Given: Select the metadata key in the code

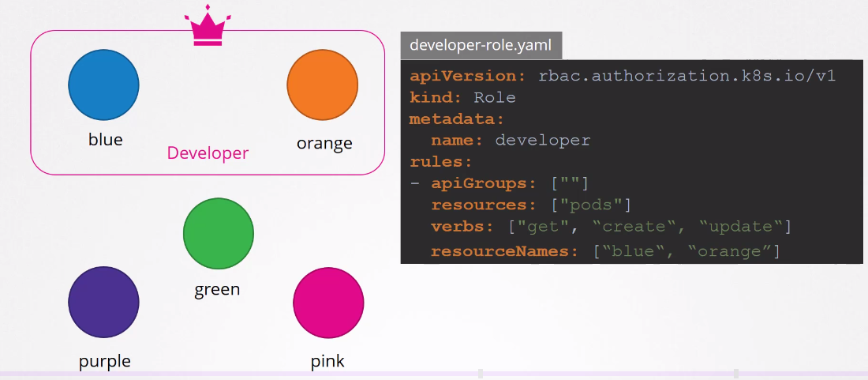Looking at the screenshot, I should coord(456,119).
